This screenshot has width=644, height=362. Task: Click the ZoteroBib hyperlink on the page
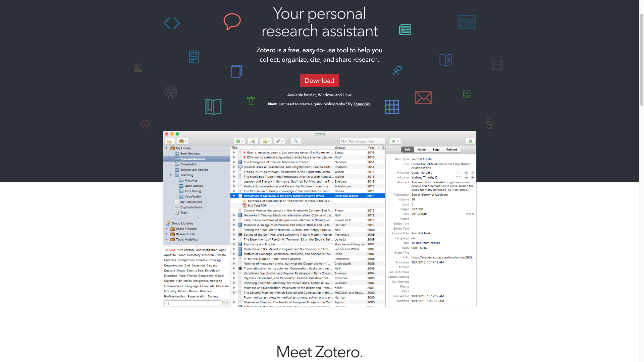point(361,104)
